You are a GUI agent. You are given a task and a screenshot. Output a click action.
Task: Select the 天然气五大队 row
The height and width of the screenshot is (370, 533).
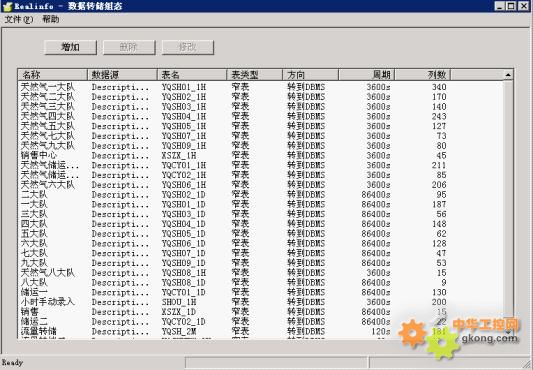pos(260,126)
